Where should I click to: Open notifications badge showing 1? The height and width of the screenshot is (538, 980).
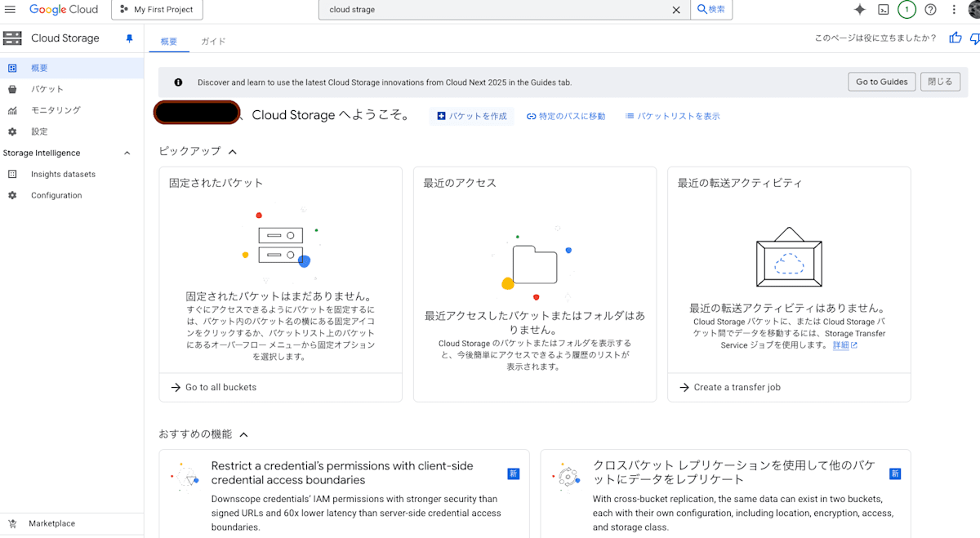906,10
